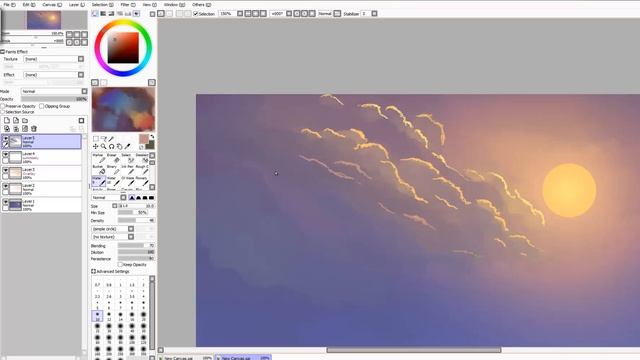Hide Layer1 using its eye icon

(5, 202)
